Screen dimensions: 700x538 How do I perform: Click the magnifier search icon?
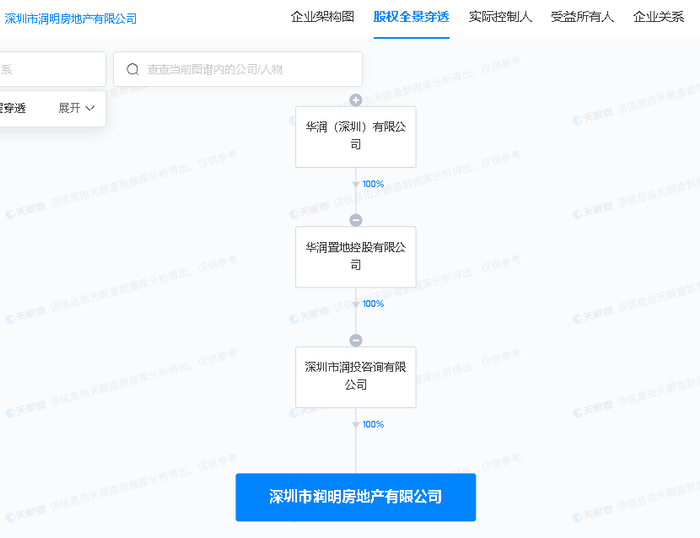[x=133, y=69]
